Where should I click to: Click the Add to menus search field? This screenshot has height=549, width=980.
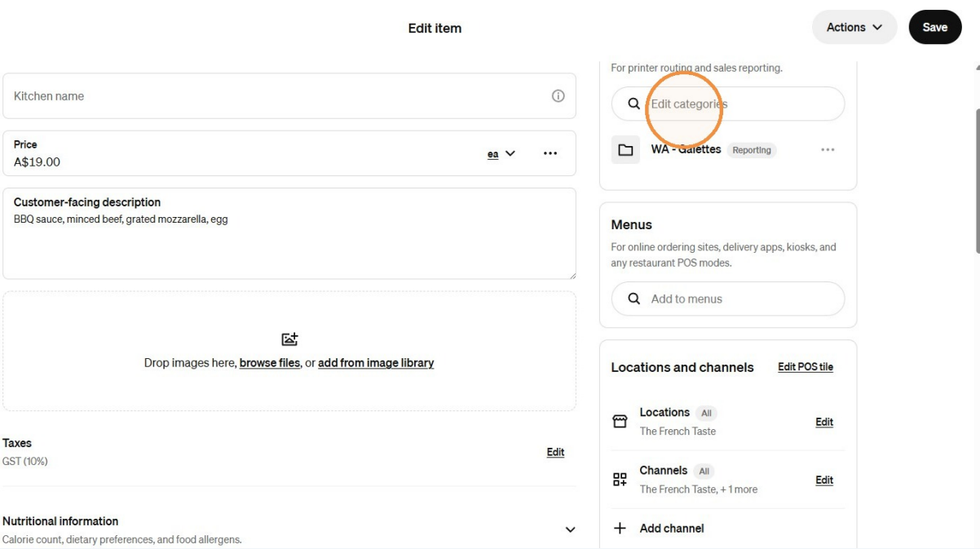(x=728, y=299)
